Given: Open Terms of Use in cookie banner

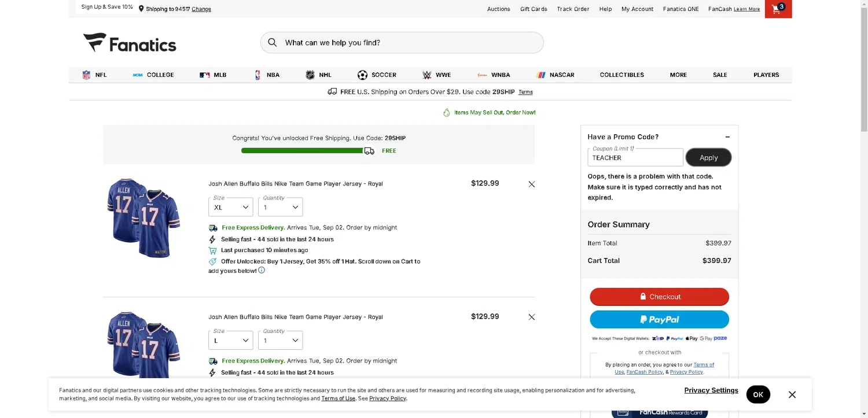Looking at the screenshot, I should 339,398.
